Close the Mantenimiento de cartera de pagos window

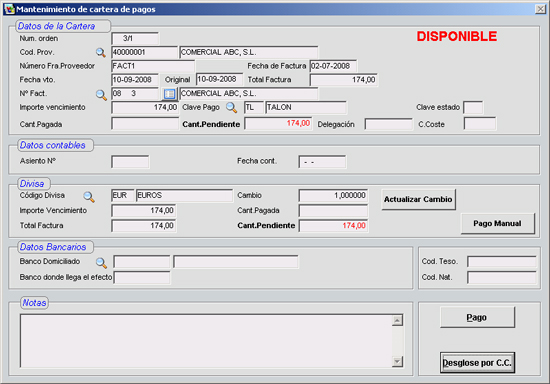[x=540, y=9]
